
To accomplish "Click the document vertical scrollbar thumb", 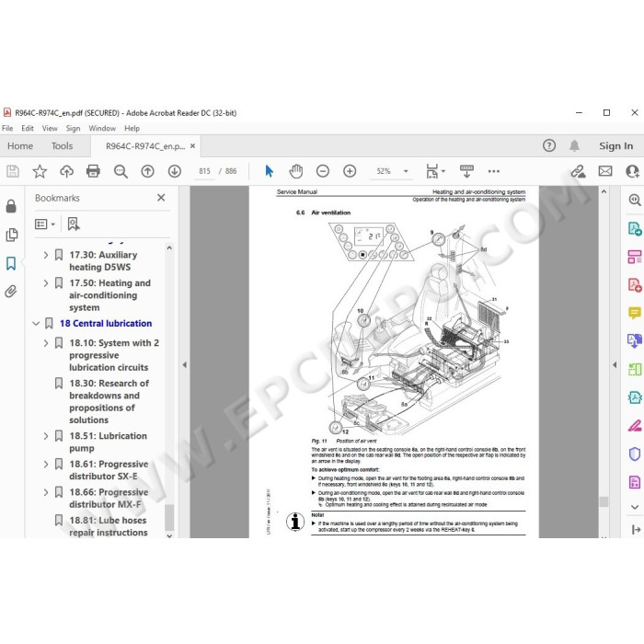I will pyautogui.click(x=604, y=501).
